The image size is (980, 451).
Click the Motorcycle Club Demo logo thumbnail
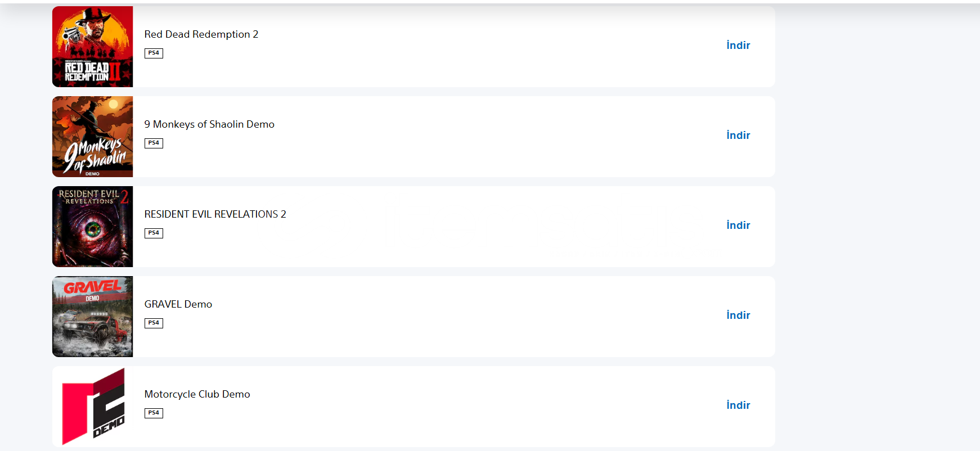click(x=93, y=407)
